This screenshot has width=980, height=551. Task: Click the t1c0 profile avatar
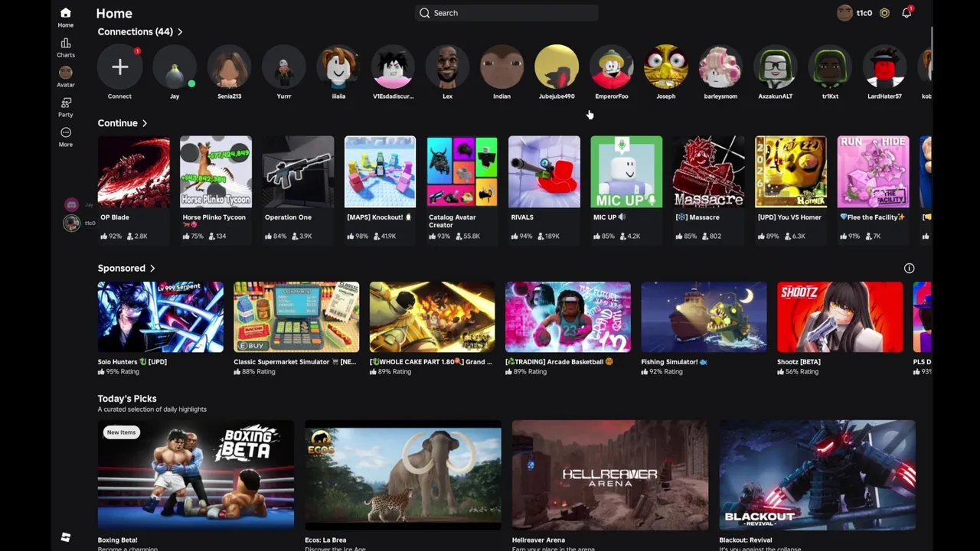[x=844, y=13]
